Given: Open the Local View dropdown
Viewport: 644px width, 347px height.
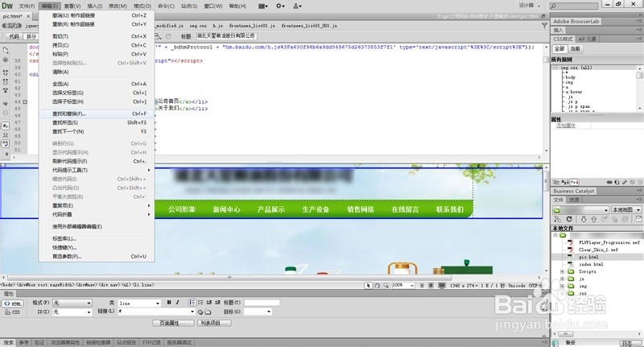Looking at the screenshot, I should (626, 210).
